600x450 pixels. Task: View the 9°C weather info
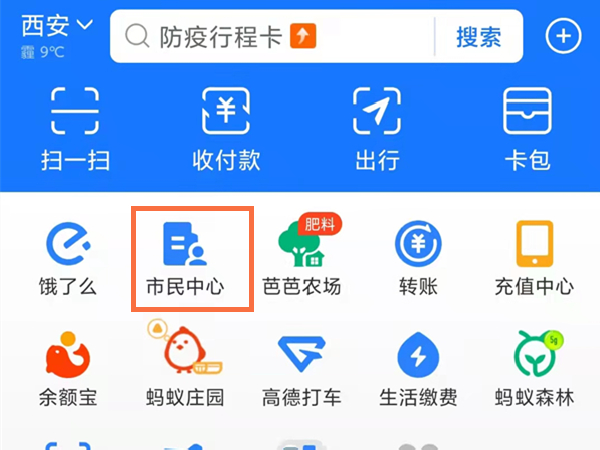[x=43, y=52]
